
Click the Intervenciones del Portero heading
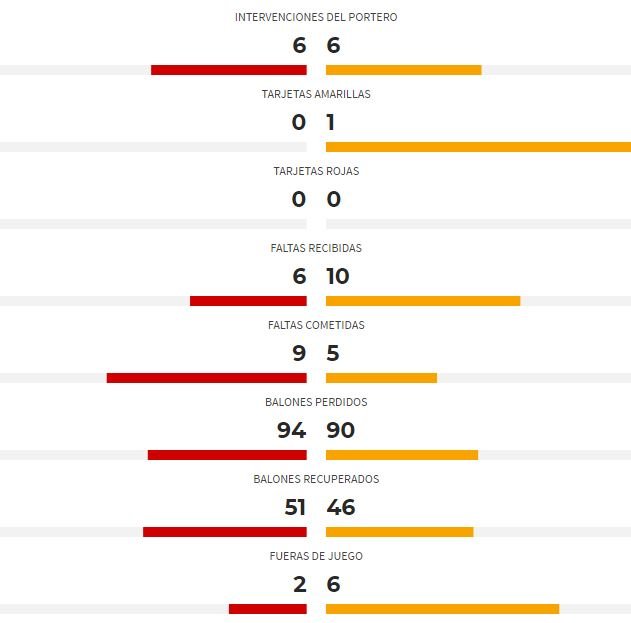pyautogui.click(x=316, y=17)
